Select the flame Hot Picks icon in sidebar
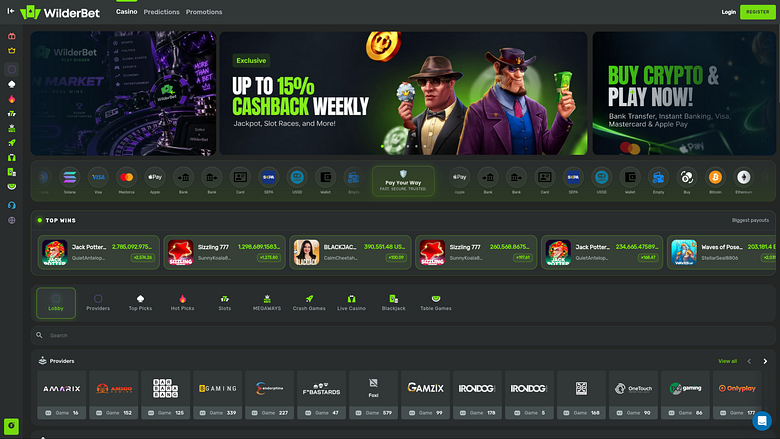Viewport: 780px width, 439px height. 11,99
